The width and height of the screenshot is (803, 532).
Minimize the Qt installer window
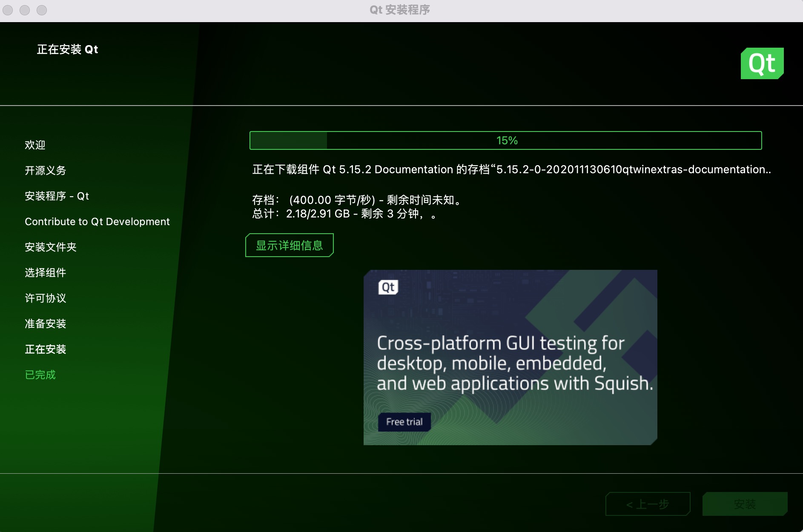pyautogui.click(x=25, y=10)
